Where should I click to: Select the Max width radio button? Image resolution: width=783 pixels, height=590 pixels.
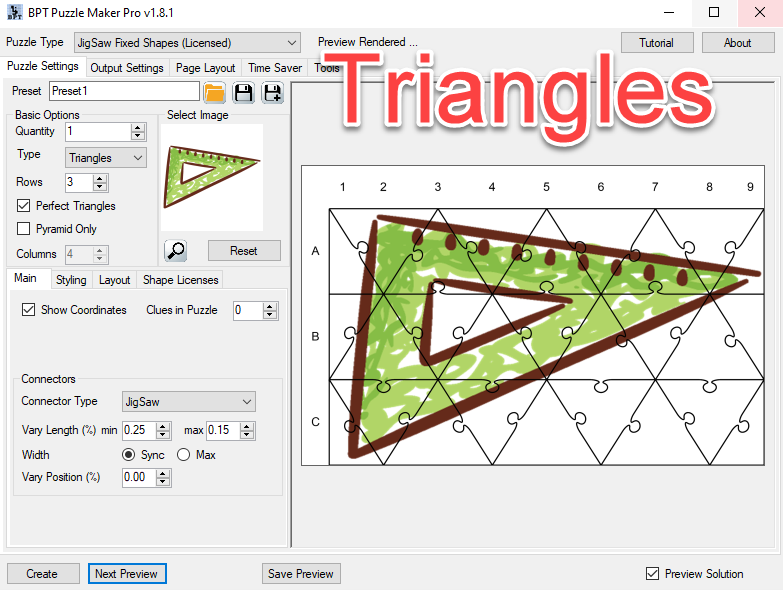coord(183,455)
